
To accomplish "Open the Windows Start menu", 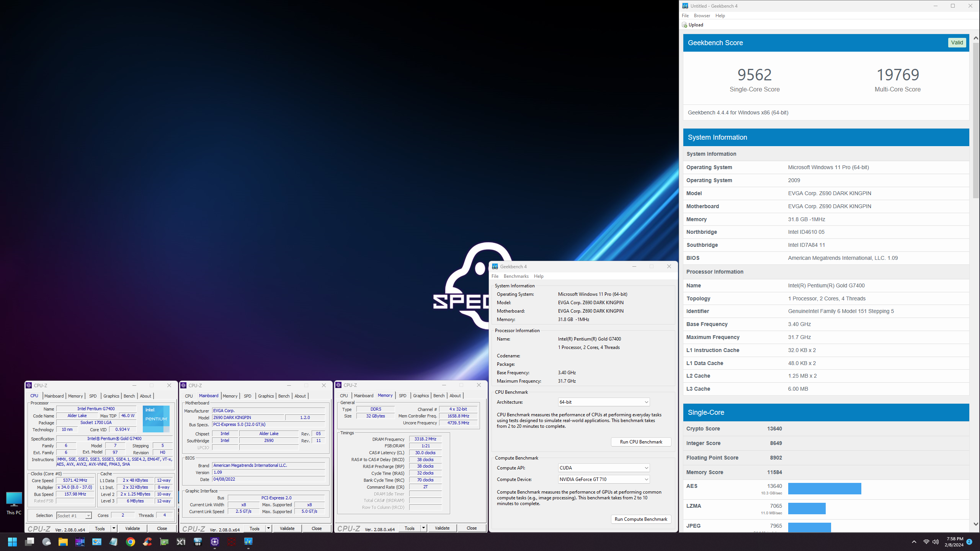I will click(12, 541).
